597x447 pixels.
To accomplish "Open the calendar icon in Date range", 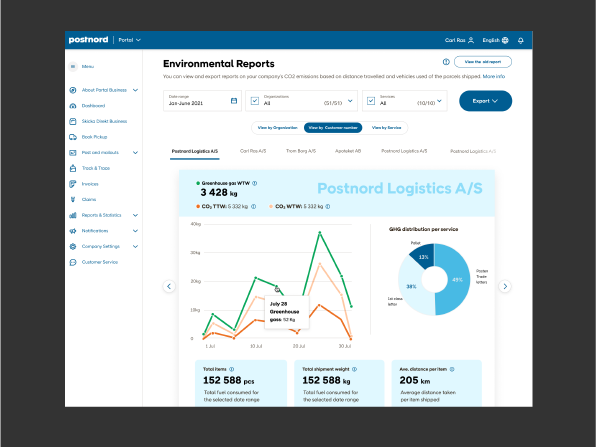I will click(234, 101).
